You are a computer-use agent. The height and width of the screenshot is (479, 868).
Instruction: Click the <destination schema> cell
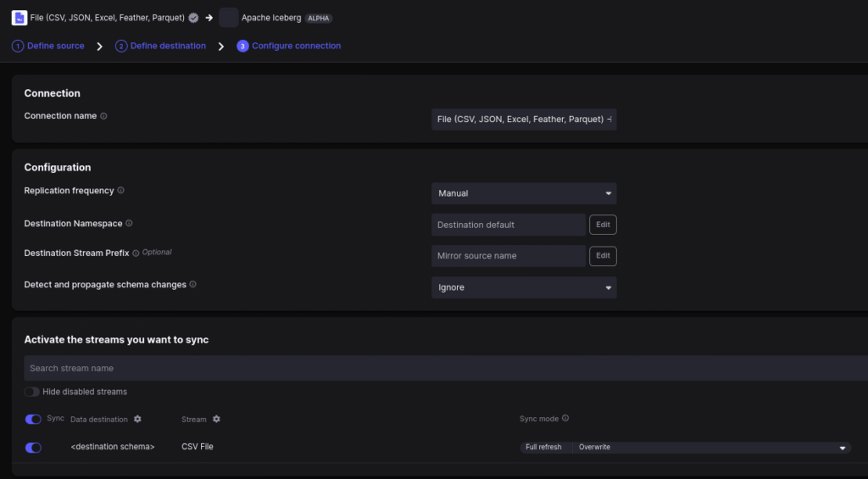click(x=113, y=447)
